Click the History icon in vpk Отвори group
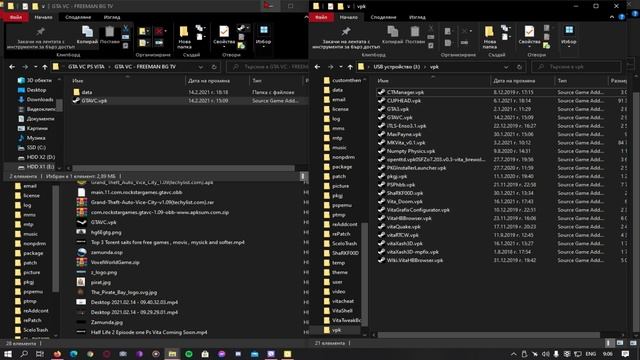The height and width of the screenshot is (360, 640). (547, 46)
